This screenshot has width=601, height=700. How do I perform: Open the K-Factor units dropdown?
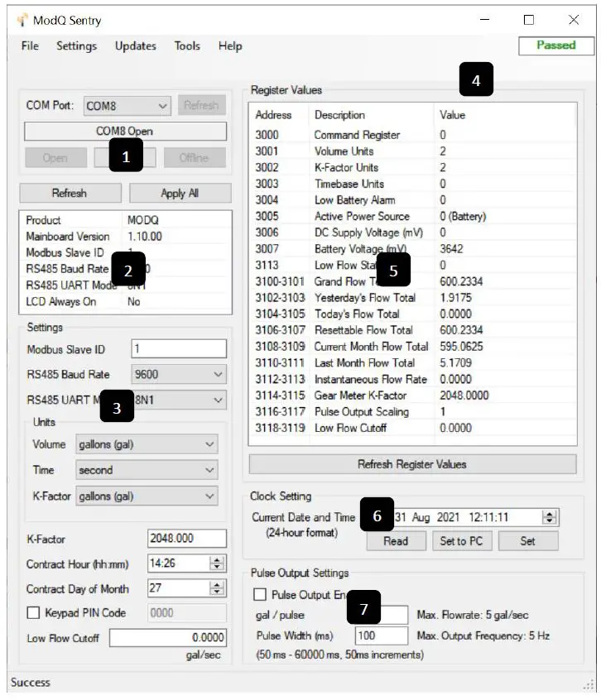147,496
